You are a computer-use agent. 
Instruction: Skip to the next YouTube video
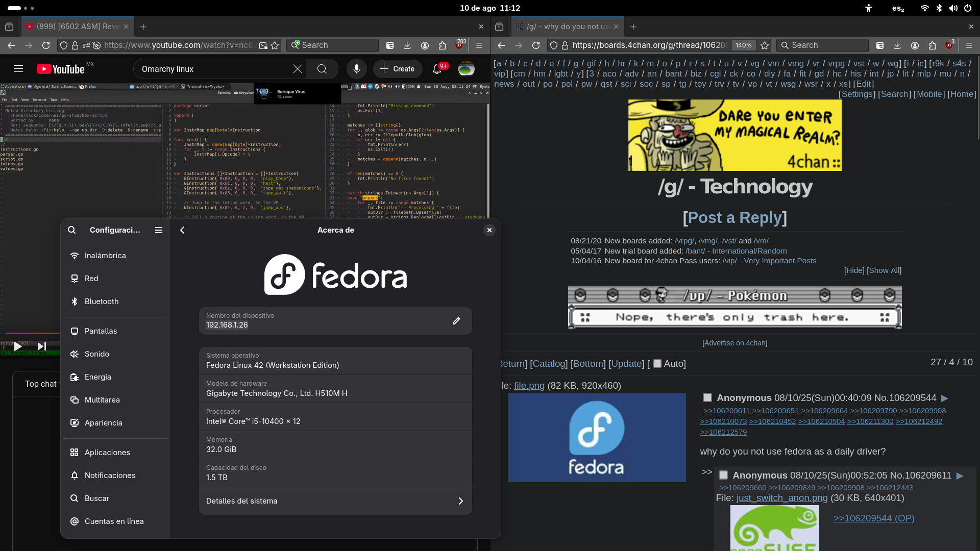[42, 346]
